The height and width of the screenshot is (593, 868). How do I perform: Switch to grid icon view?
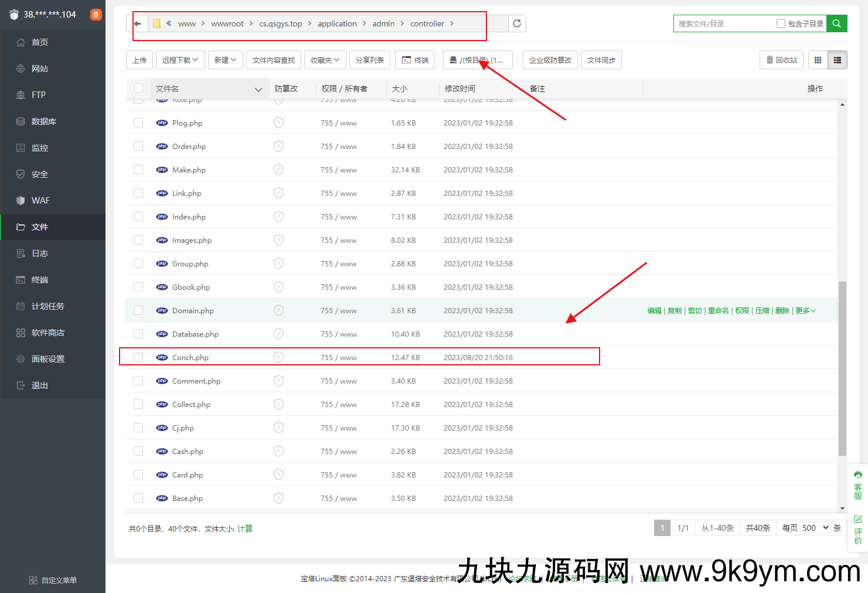(818, 60)
